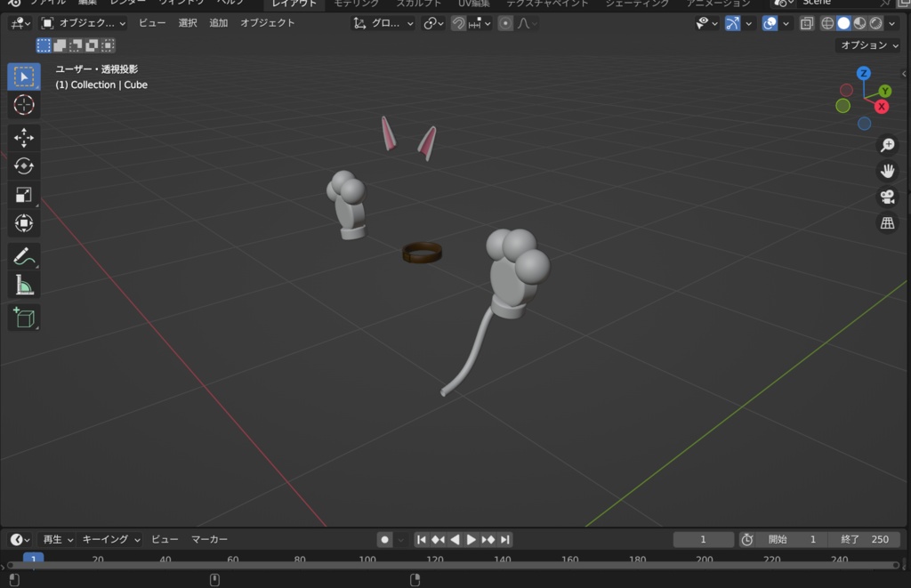Click the 終了 250 end frame field
911x588 pixels.
[x=864, y=540]
